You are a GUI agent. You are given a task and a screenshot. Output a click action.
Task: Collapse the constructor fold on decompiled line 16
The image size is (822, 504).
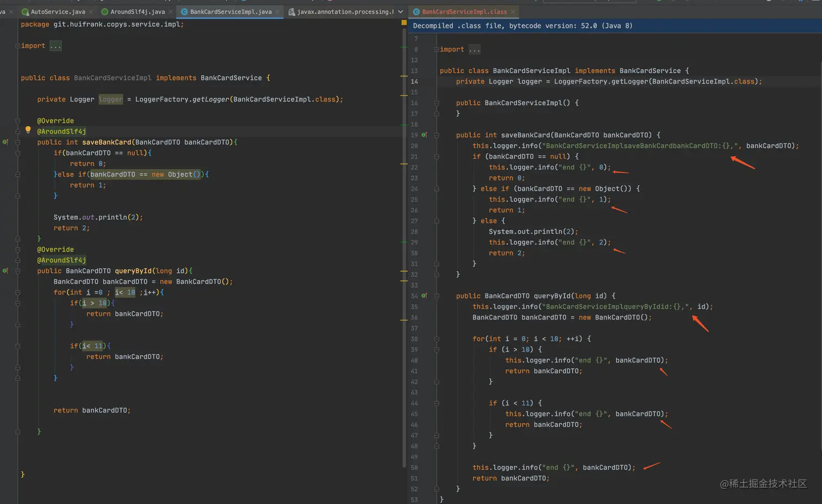tap(437, 103)
